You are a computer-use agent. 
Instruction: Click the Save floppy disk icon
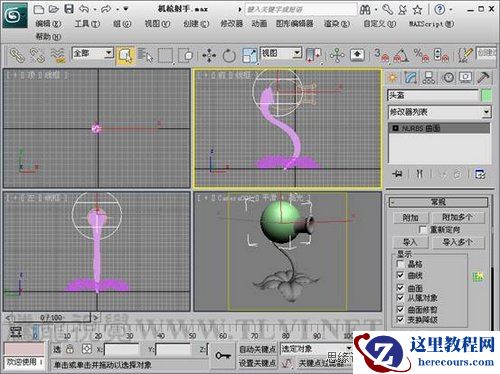point(69,9)
